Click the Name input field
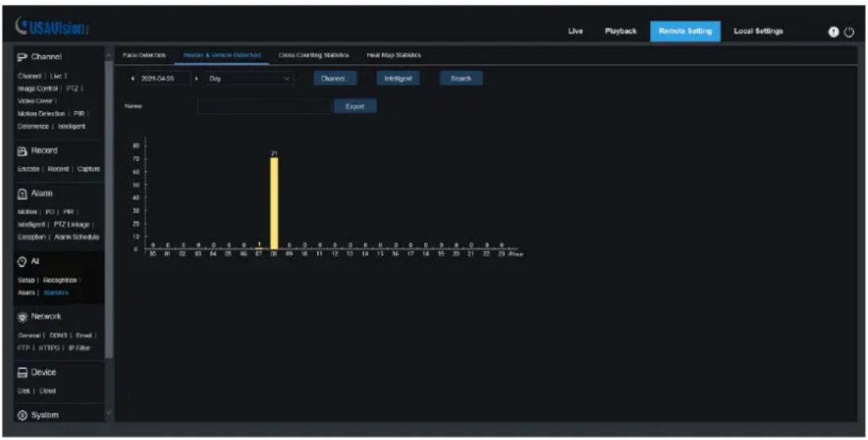 [264, 106]
